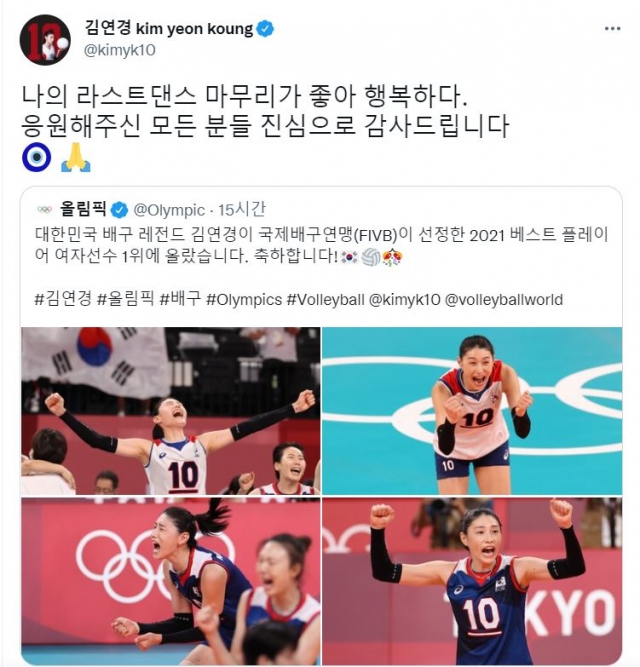640x667 pixels.
Task: Click the nazar amulet emoji in the tweet
Action: [37, 157]
